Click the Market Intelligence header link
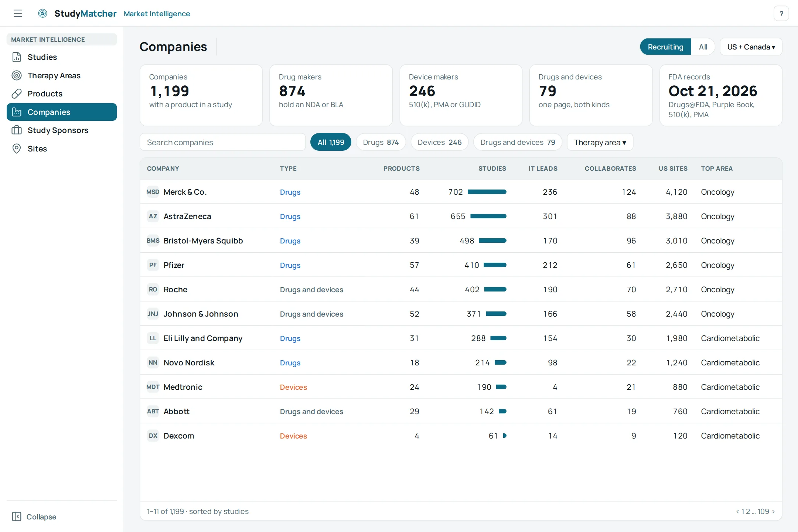Image resolution: width=798 pixels, height=532 pixels. click(x=157, y=14)
